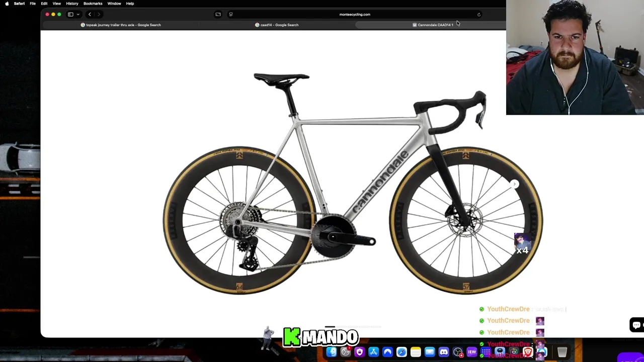Open the Safari menu in menu bar

(x=19, y=4)
